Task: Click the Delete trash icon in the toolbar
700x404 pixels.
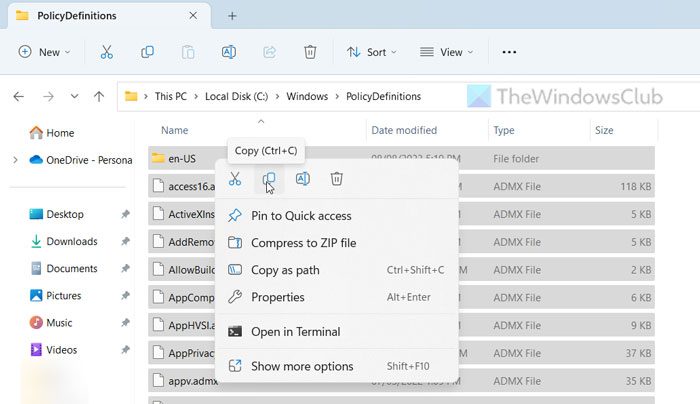Action: click(310, 52)
